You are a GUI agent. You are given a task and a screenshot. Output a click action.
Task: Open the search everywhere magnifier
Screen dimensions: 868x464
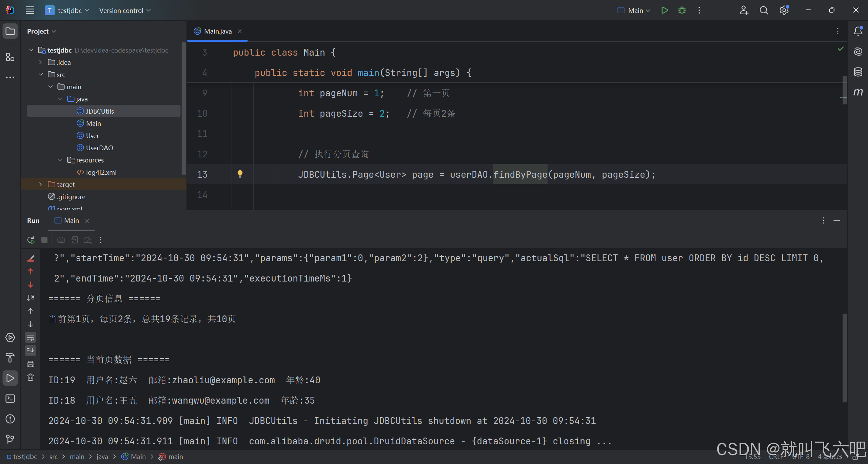click(x=764, y=10)
